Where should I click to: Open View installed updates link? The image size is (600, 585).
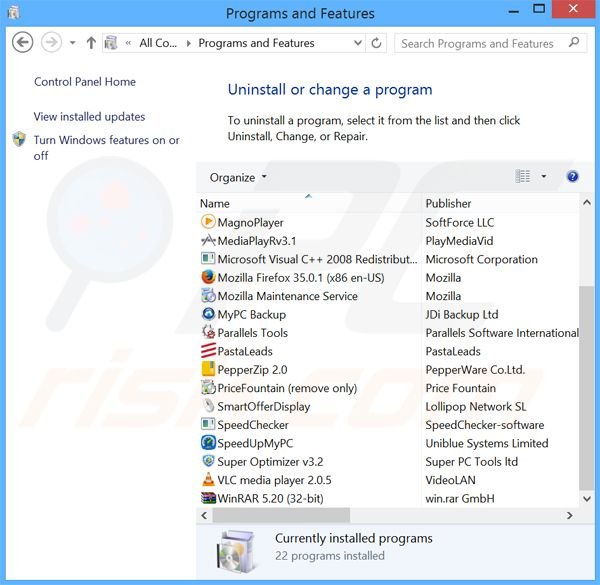(x=89, y=116)
